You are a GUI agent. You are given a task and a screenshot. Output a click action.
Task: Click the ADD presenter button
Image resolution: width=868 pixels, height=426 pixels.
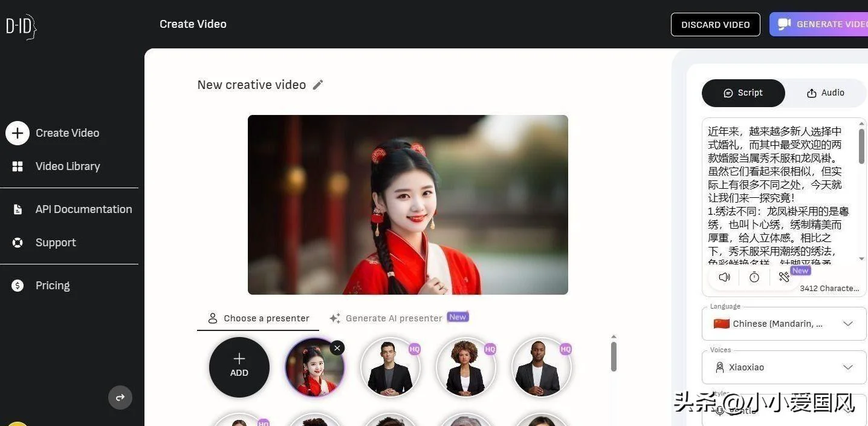tap(239, 367)
